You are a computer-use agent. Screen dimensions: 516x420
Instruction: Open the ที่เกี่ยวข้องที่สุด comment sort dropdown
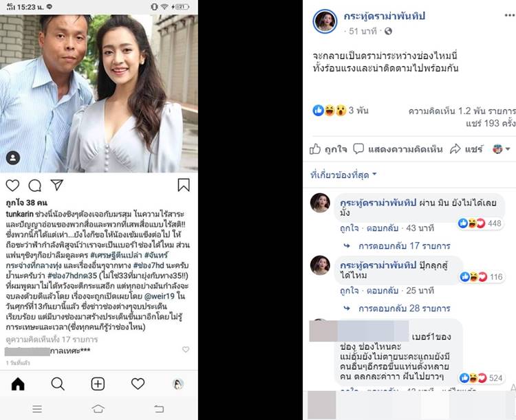344,175
